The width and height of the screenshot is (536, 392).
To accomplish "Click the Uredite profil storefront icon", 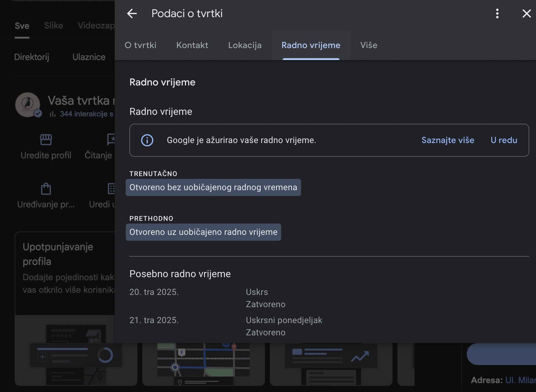I will coord(46,140).
